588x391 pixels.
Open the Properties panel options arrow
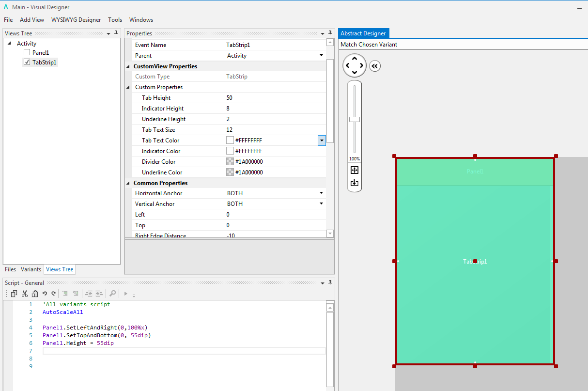[323, 33]
